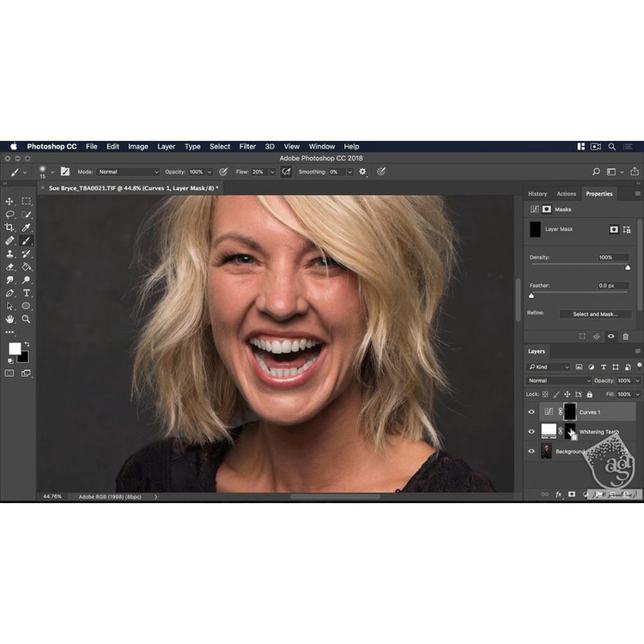The width and height of the screenshot is (644, 644).
Task: Switch to the History tab
Action: point(538,194)
